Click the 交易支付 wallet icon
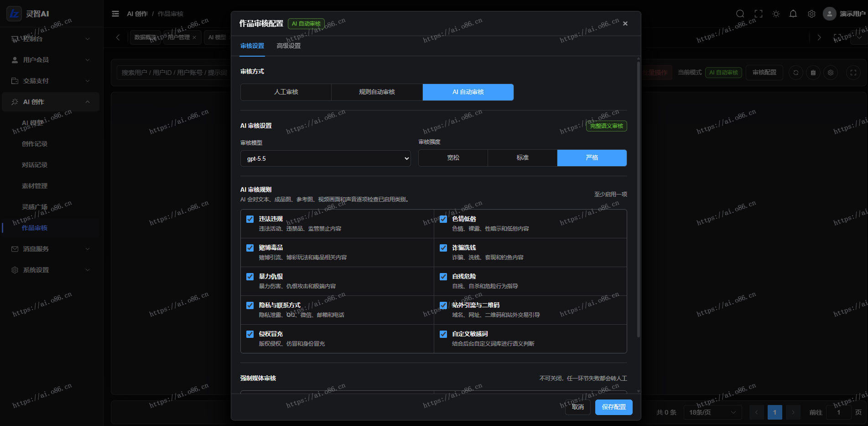The width and height of the screenshot is (868, 426). point(15,81)
